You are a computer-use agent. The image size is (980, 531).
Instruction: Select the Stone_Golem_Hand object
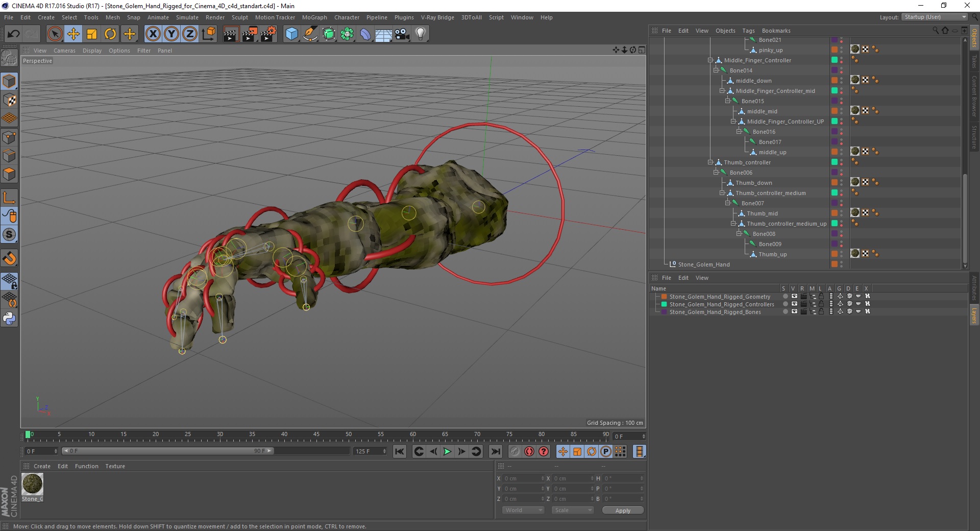[704, 264]
